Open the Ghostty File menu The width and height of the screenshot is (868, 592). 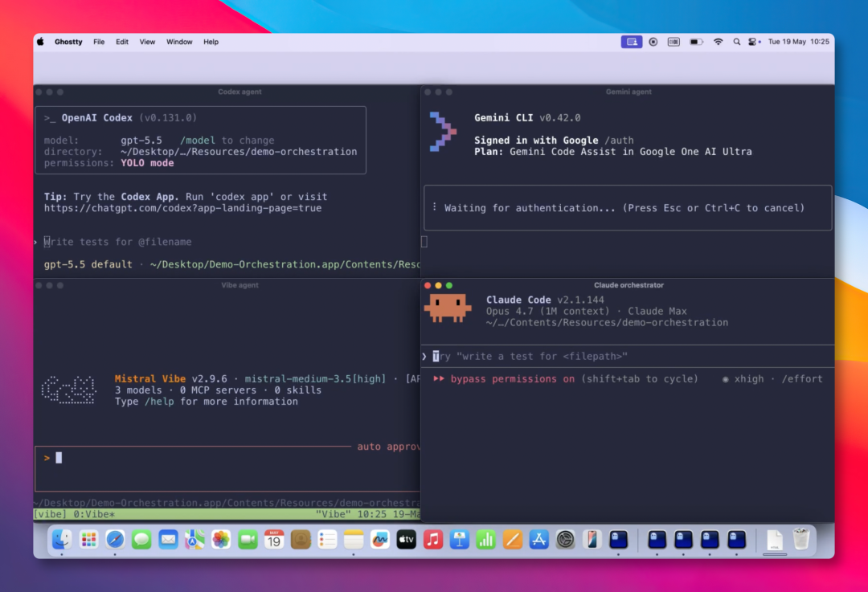(x=99, y=42)
